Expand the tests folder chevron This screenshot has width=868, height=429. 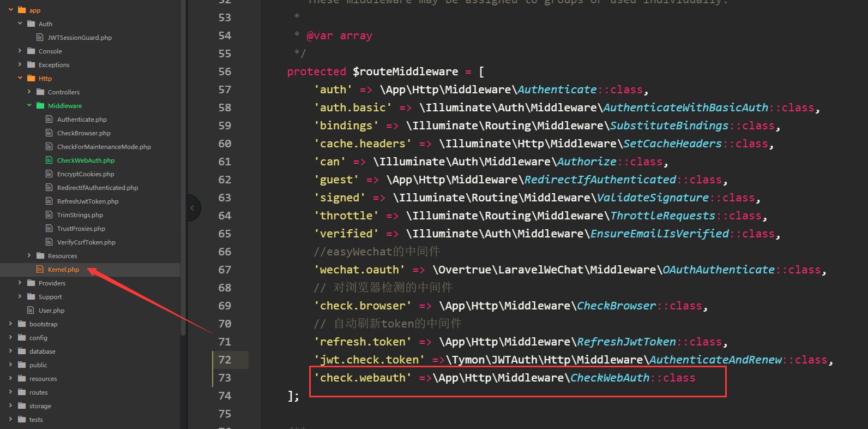click(11, 419)
